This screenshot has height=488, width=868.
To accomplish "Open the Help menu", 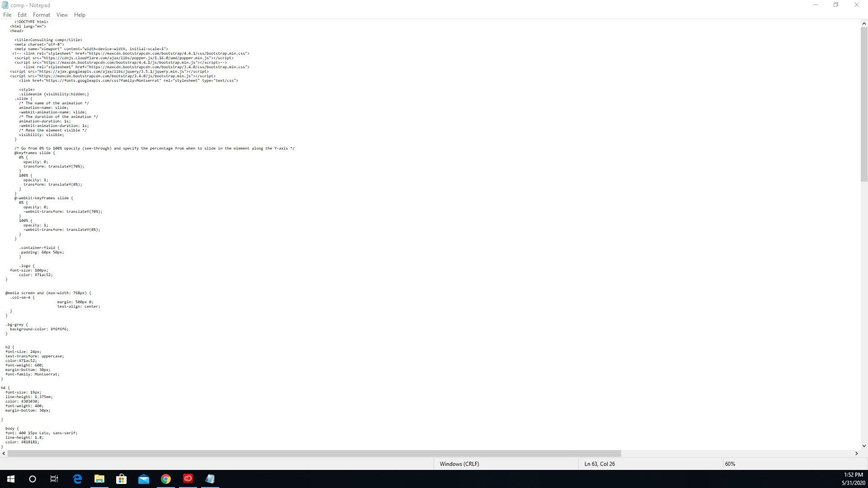I will 80,15.
